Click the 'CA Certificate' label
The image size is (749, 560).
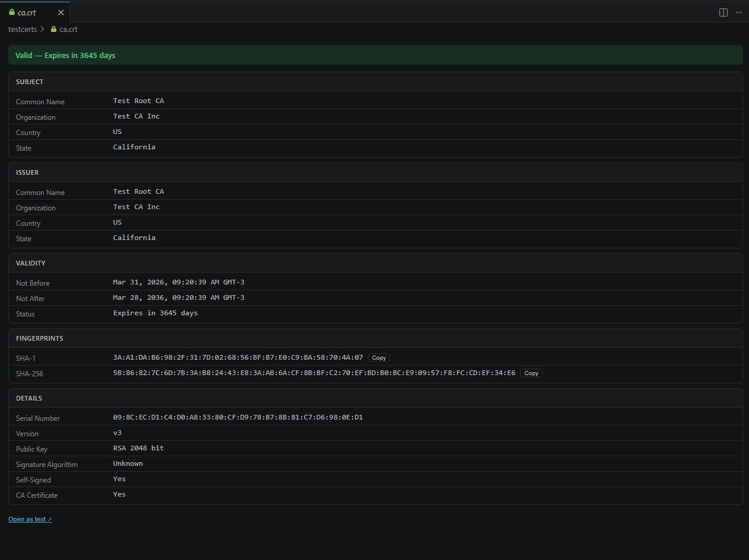37,495
